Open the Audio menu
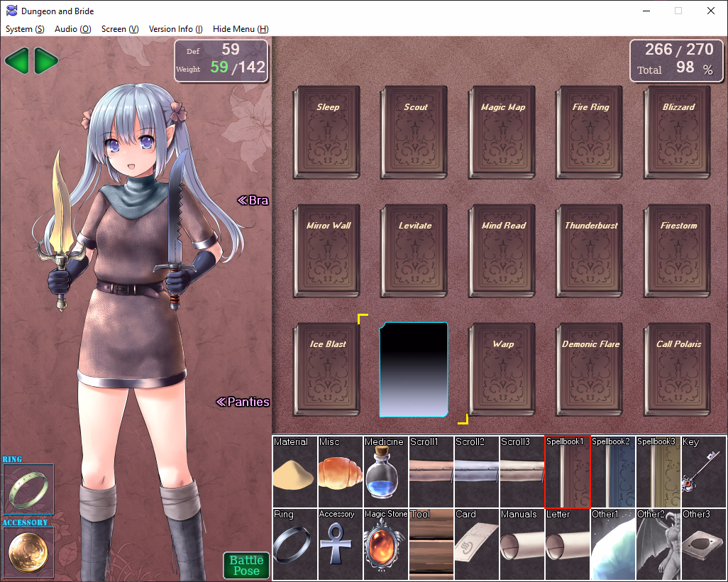This screenshot has height=582, width=728. point(72,29)
